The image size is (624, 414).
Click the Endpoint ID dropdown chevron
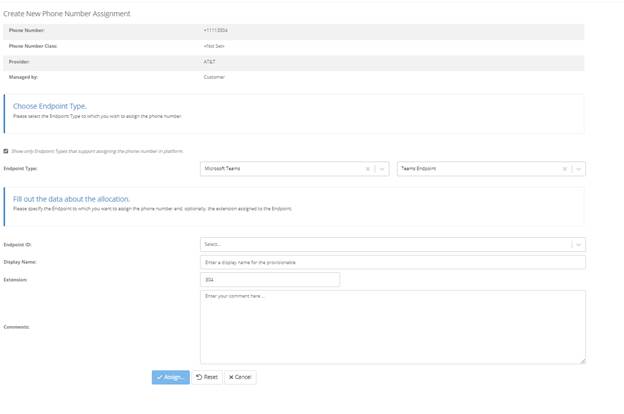tap(579, 244)
